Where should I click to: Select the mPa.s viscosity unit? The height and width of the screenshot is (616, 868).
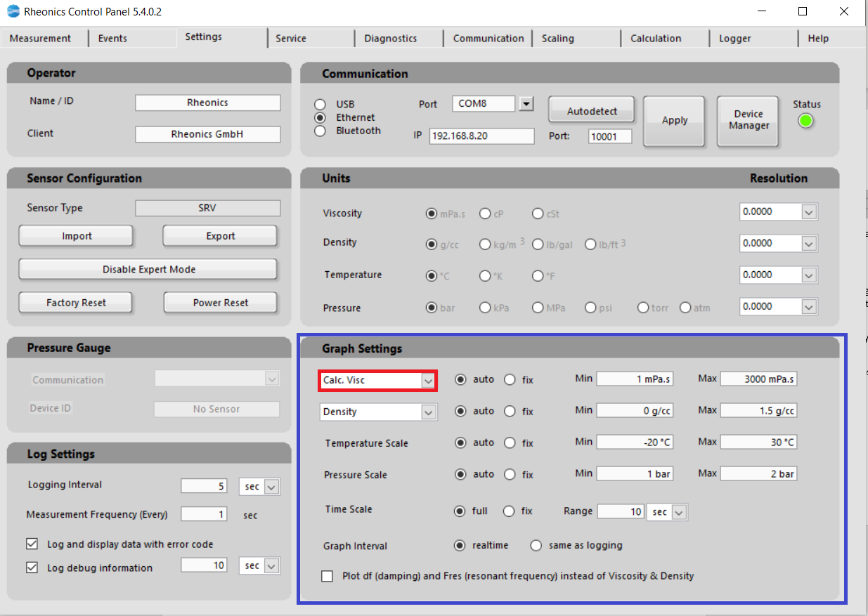[432, 213]
